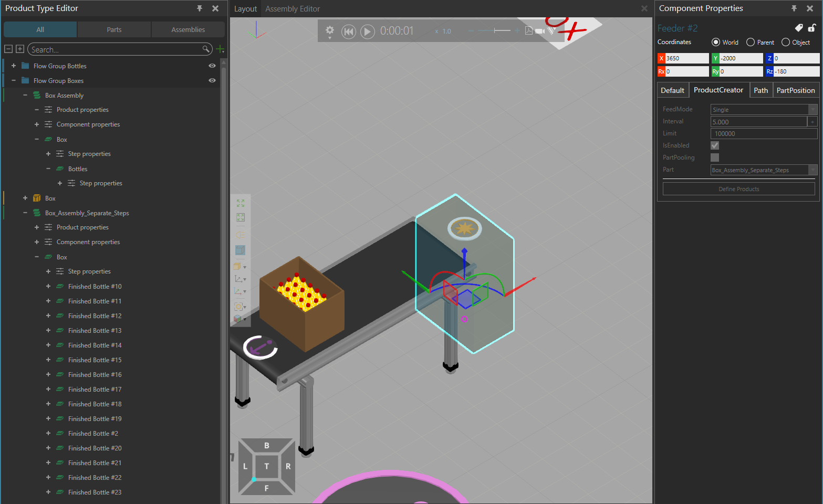Select the Parent coordinates radio button
This screenshot has width=823, height=504.
click(x=751, y=42)
